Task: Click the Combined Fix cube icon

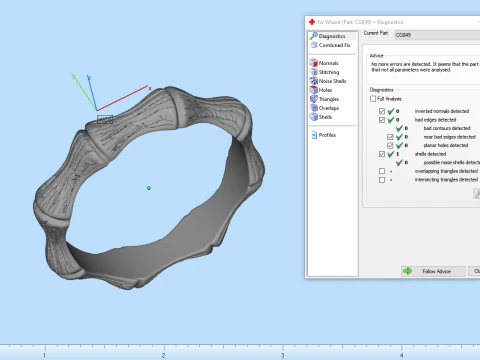Action: coord(314,45)
